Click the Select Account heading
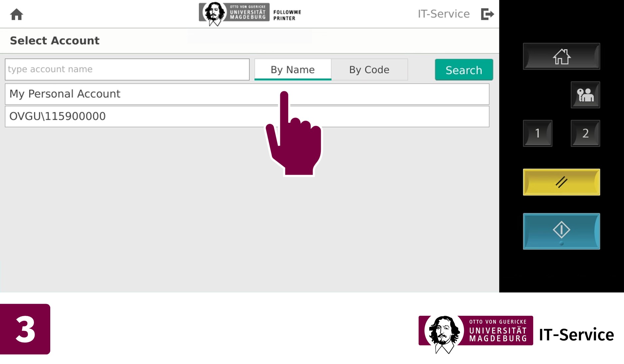The width and height of the screenshot is (624, 364). click(55, 41)
